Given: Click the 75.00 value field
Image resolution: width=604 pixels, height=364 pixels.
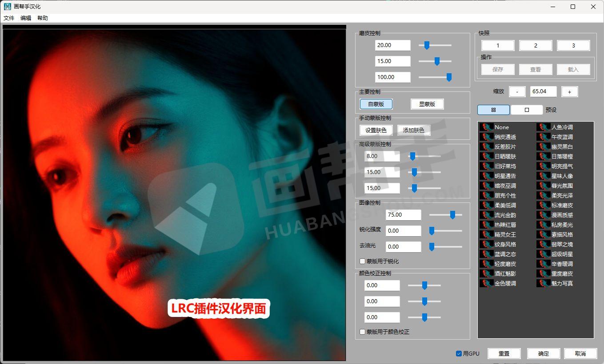Looking at the screenshot, I should tap(404, 215).
